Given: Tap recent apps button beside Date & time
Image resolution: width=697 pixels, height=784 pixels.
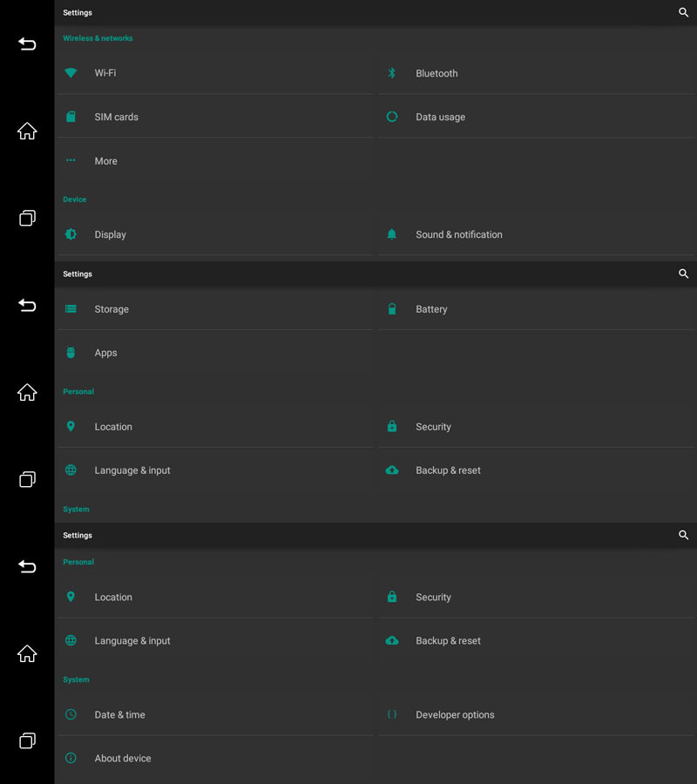Looking at the screenshot, I should (27, 740).
